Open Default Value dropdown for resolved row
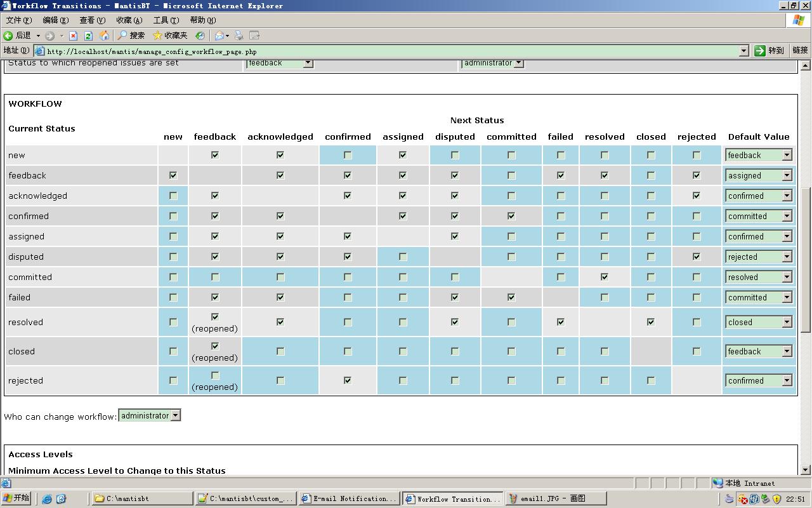812x508 pixels. 787,323
